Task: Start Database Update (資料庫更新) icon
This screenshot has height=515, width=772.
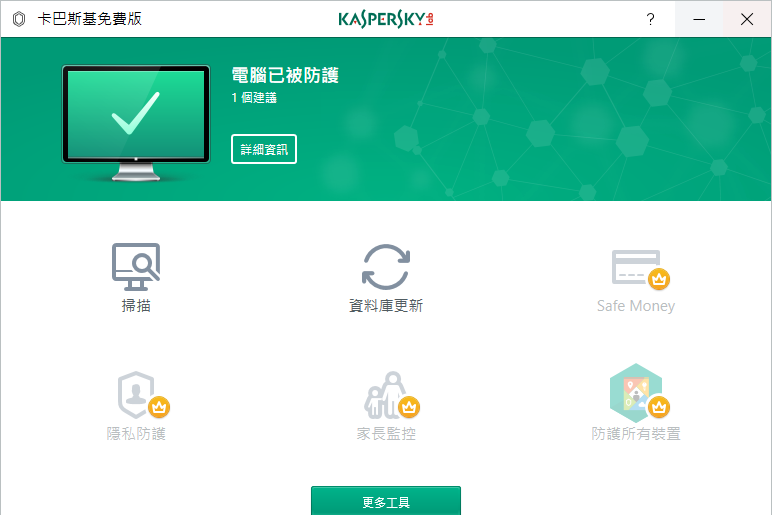Action: click(x=386, y=266)
